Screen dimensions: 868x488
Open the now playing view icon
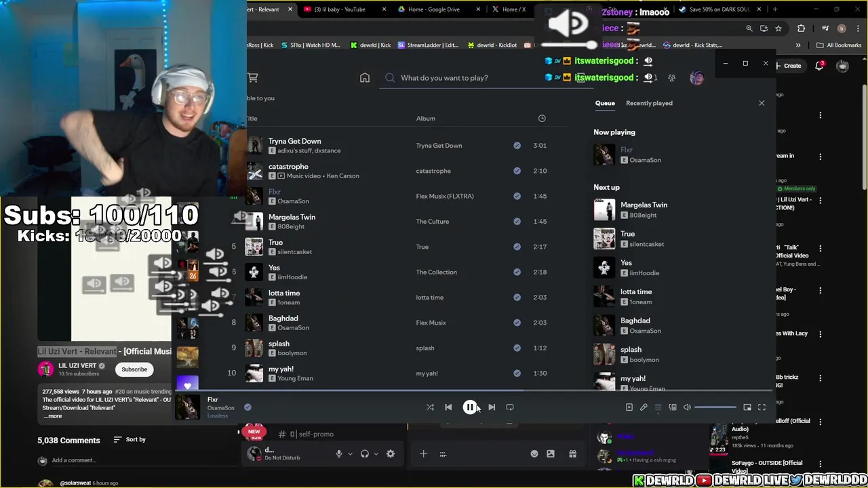pos(629,407)
